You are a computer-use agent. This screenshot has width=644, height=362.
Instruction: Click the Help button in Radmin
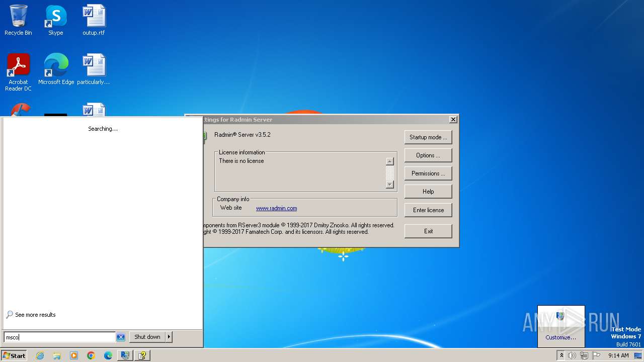click(x=428, y=192)
